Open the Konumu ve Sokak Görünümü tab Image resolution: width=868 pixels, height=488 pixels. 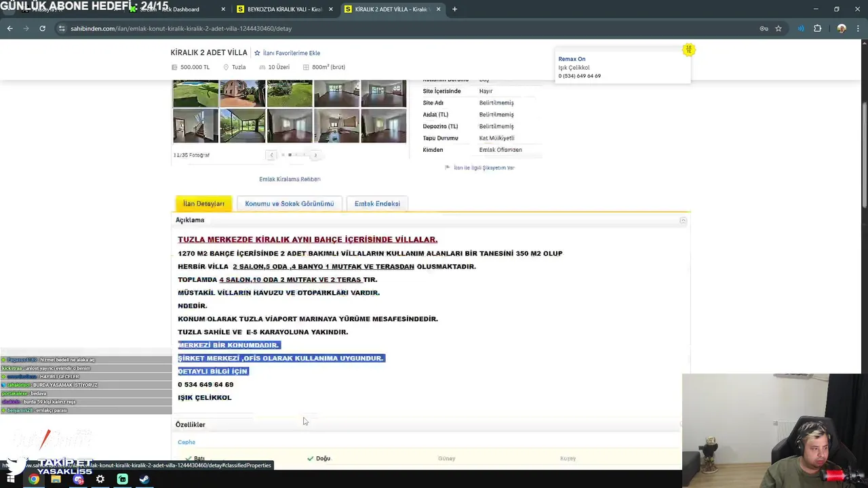290,204
